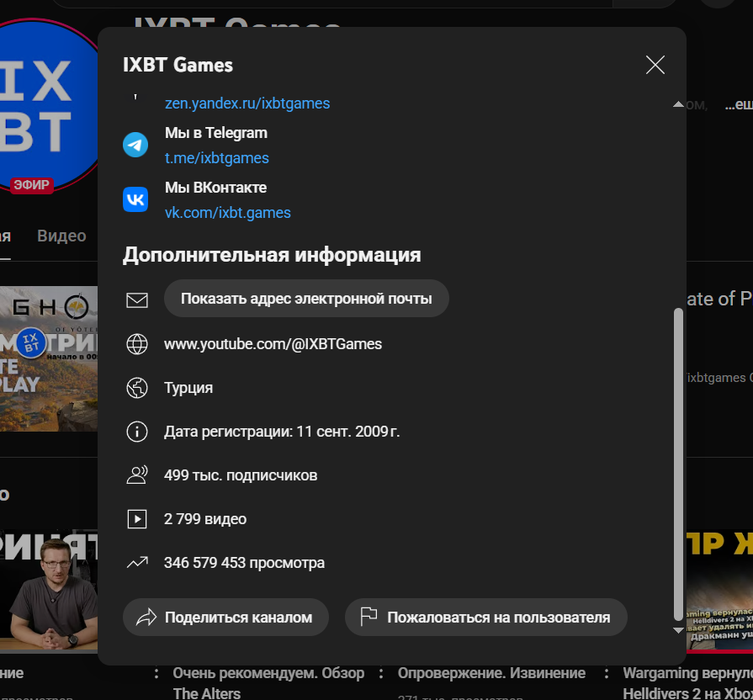This screenshot has height=700, width=753.
Task: Click the dialog's vertical scrollbar thumb
Action: tap(678, 464)
